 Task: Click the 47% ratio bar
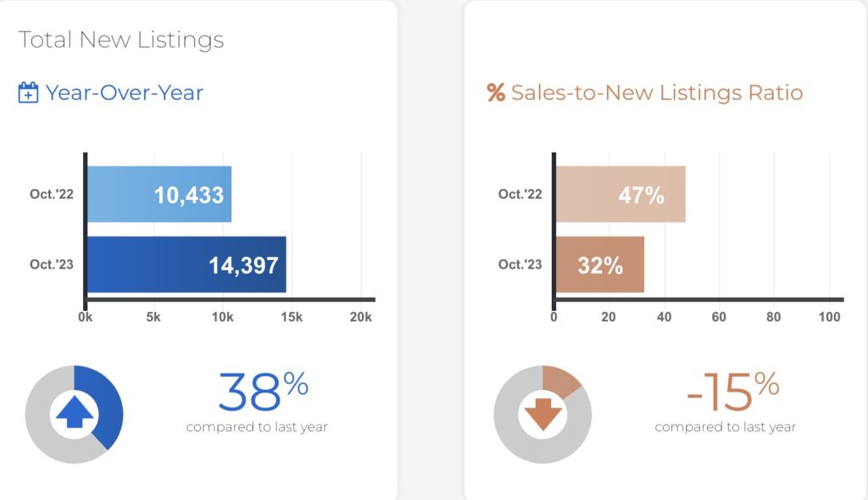pyautogui.click(x=620, y=195)
